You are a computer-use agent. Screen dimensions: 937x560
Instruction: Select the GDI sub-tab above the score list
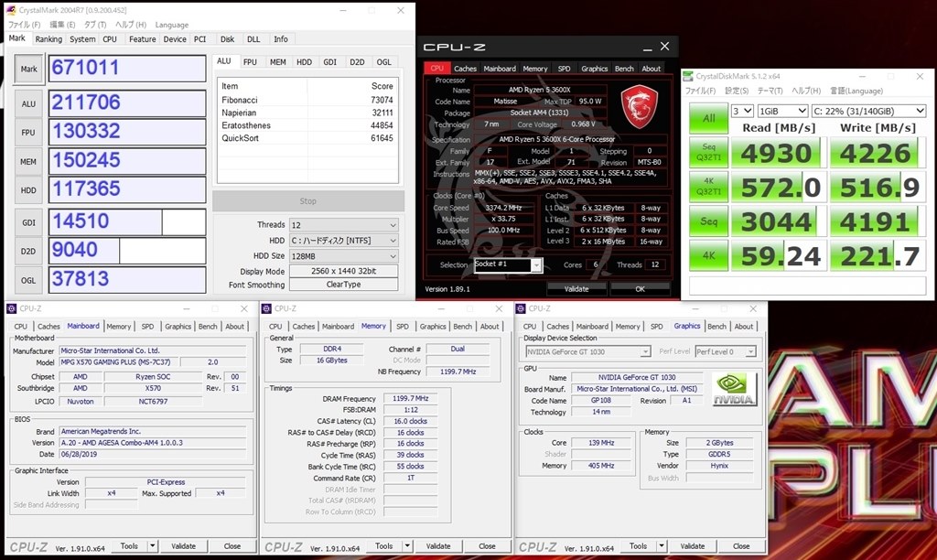329,61
